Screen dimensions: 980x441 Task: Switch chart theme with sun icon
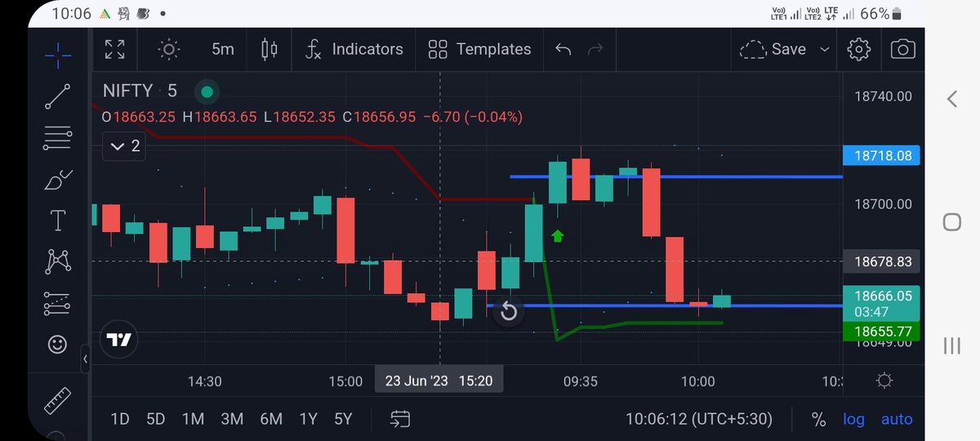click(169, 49)
